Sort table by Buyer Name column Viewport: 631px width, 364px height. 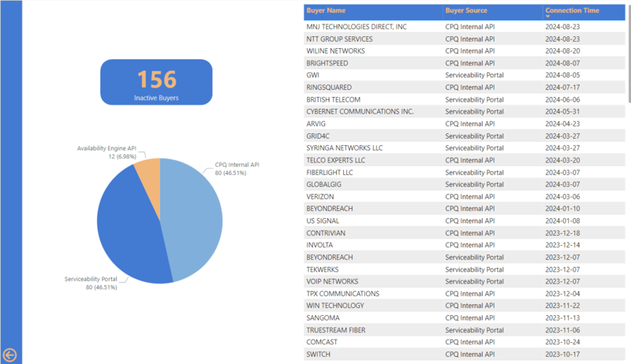click(x=326, y=10)
